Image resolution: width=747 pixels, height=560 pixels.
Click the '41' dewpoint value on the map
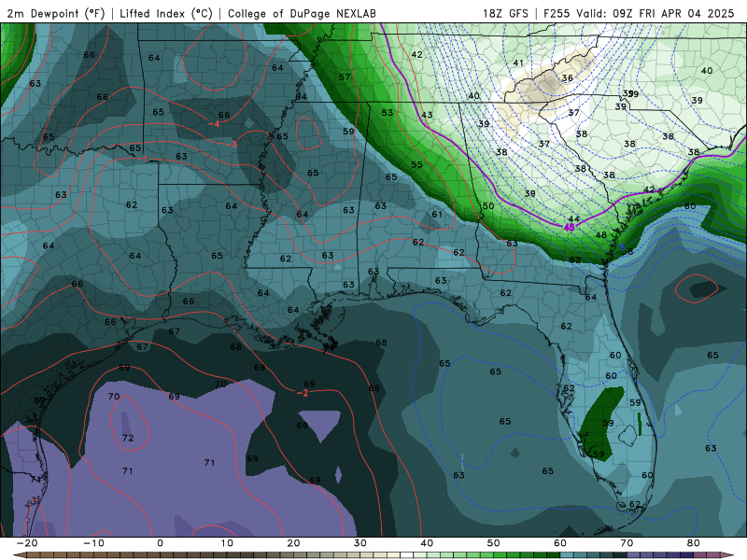[518, 63]
